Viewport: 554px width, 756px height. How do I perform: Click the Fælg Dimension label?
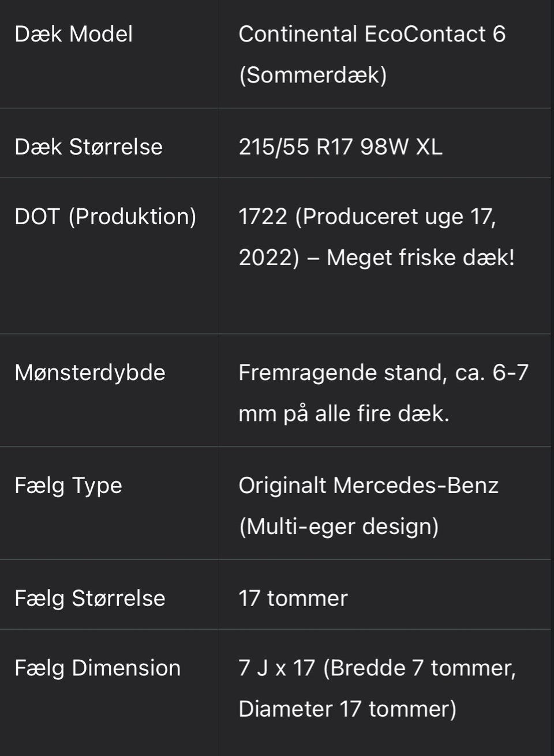click(x=97, y=668)
